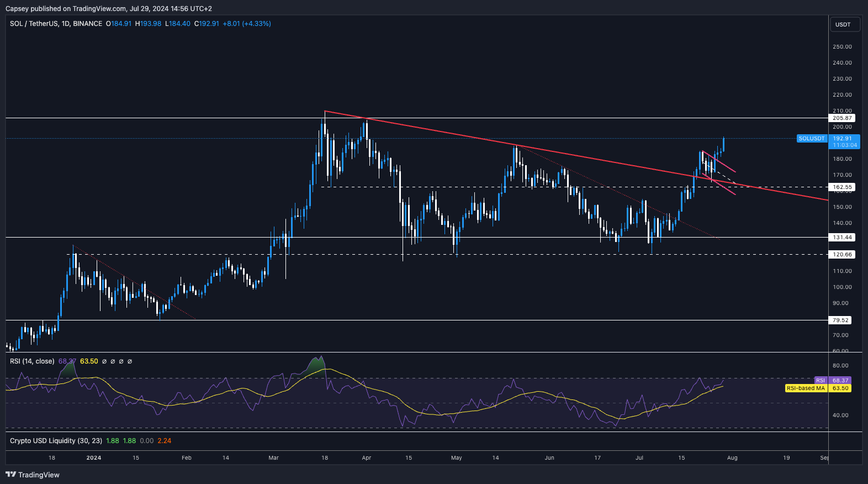The image size is (868, 484).
Task: Click the 2024 year marker on time axis
Action: (94, 458)
